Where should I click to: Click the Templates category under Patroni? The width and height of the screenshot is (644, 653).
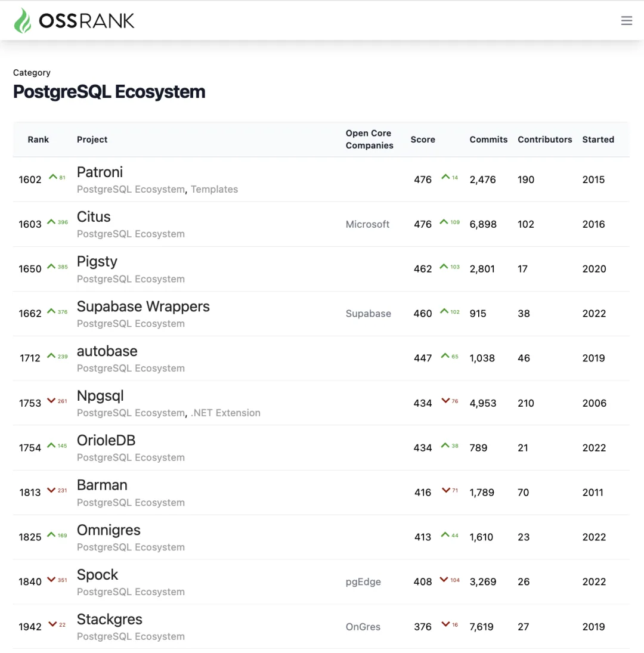click(x=215, y=189)
